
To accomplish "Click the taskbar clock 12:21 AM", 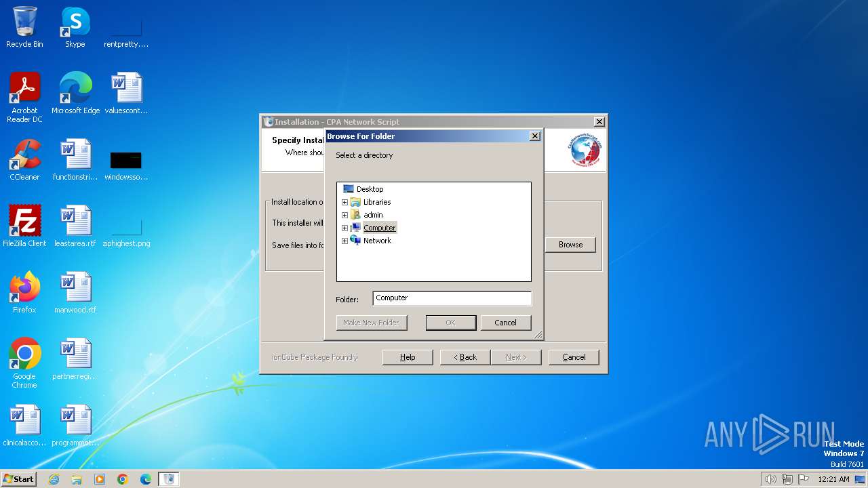I will click(x=833, y=479).
